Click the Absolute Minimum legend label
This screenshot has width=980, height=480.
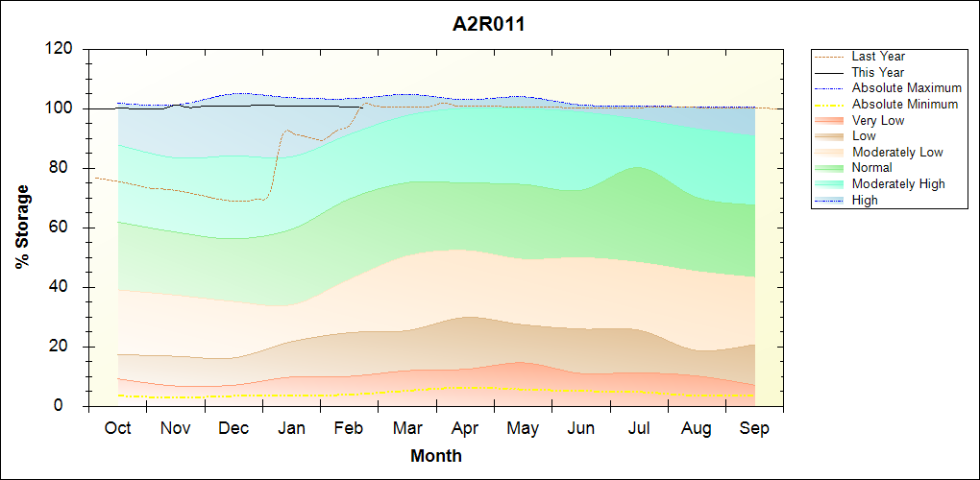pyautogui.click(x=905, y=105)
